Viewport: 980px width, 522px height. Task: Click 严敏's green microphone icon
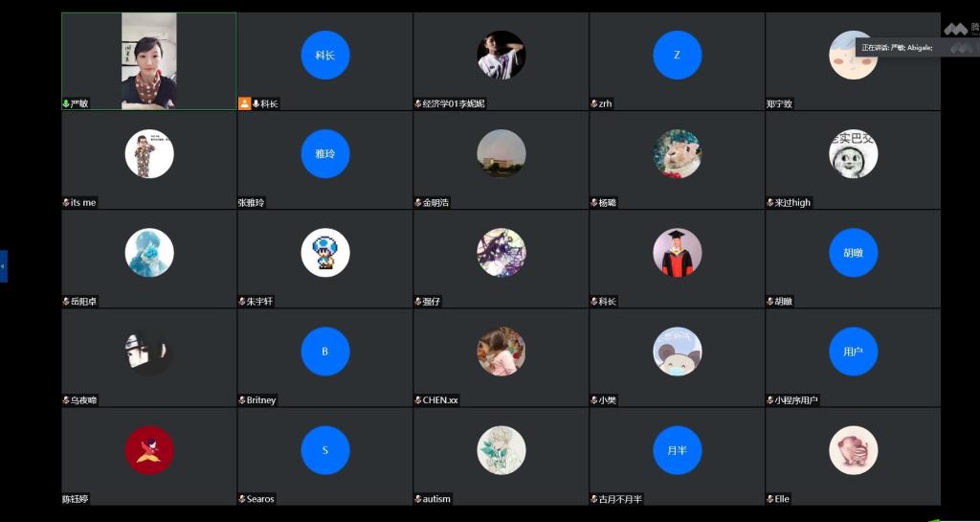pyautogui.click(x=66, y=103)
